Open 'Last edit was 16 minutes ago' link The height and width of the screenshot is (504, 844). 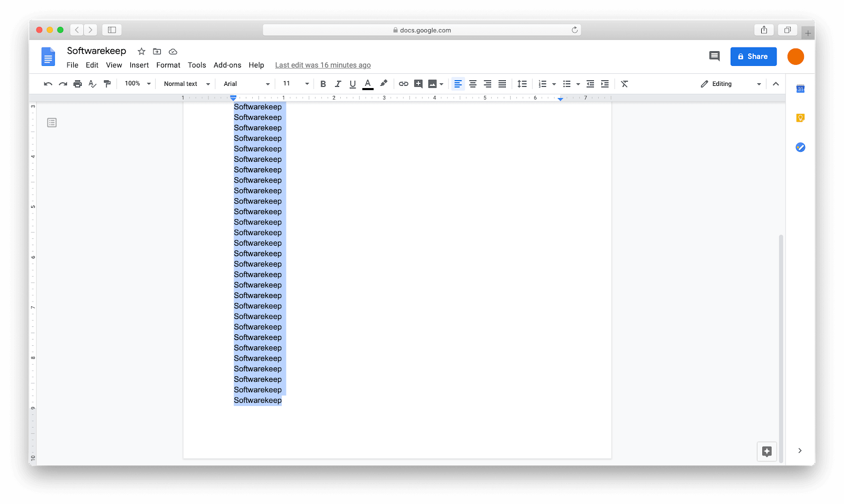click(x=323, y=65)
